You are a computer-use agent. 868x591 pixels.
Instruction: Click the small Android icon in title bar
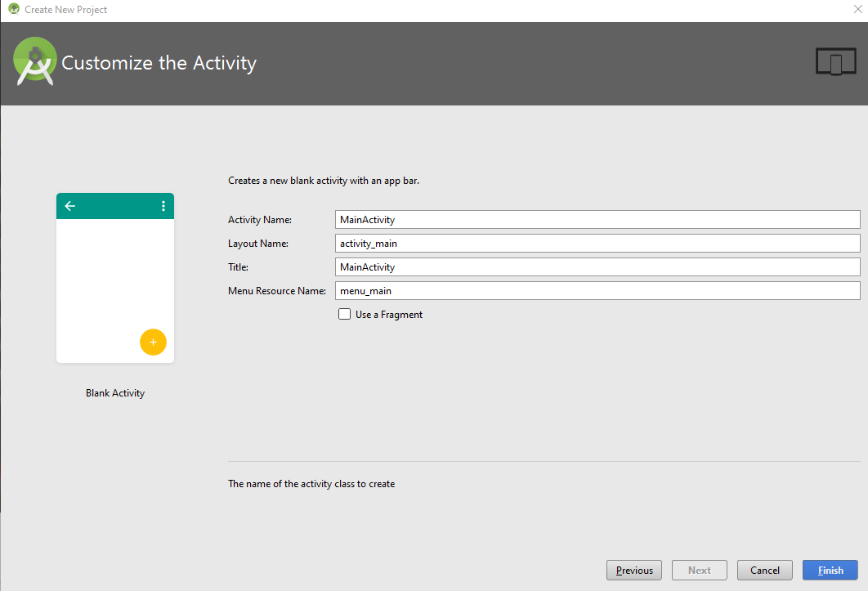coord(14,10)
